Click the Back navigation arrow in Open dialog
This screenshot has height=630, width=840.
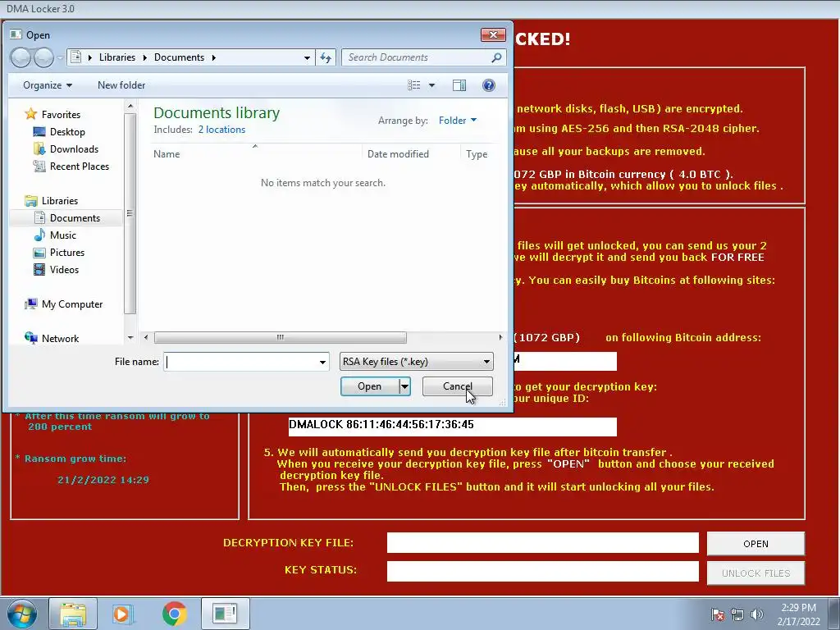pos(21,57)
